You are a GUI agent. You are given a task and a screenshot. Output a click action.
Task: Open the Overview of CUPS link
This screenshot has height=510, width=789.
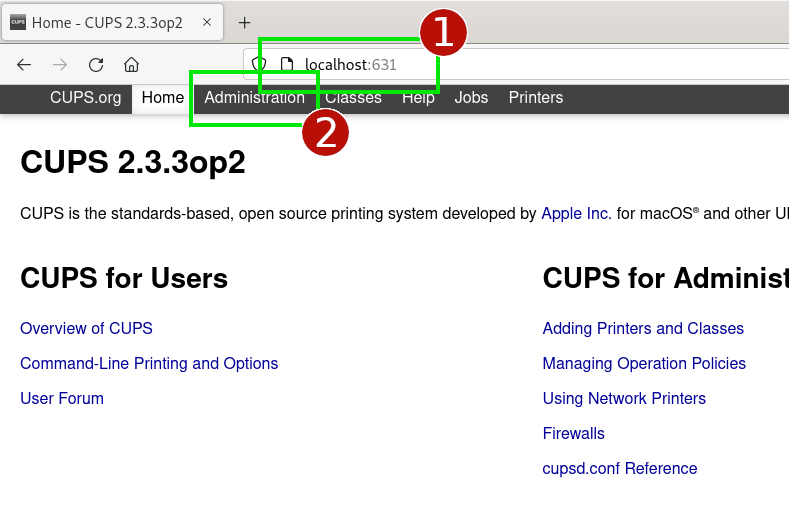tap(86, 328)
